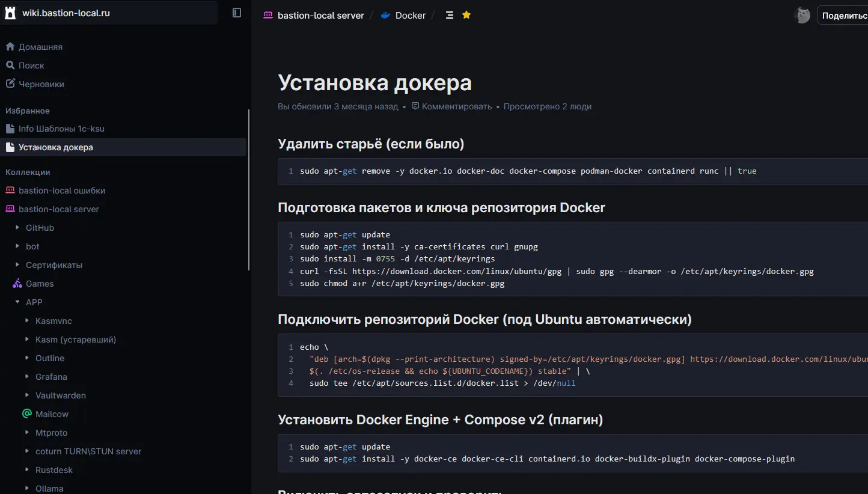
Task: Click the Docker whale icon in breadcrumb
Action: tap(386, 15)
